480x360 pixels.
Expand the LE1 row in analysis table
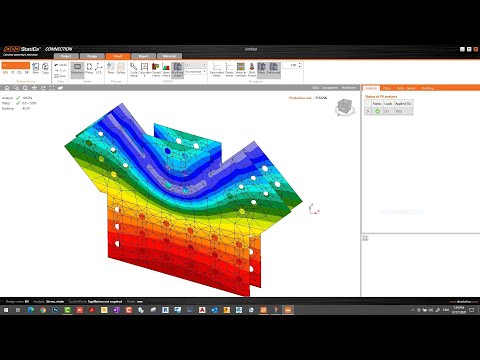(368, 111)
